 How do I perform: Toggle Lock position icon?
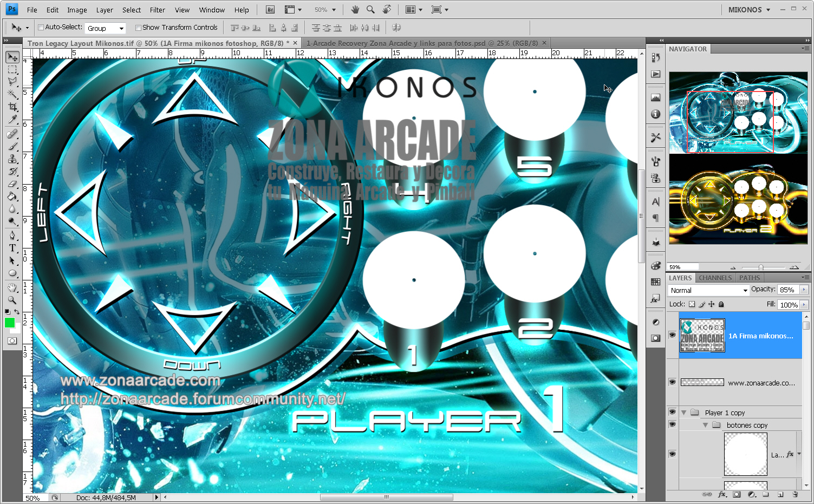[712, 304]
